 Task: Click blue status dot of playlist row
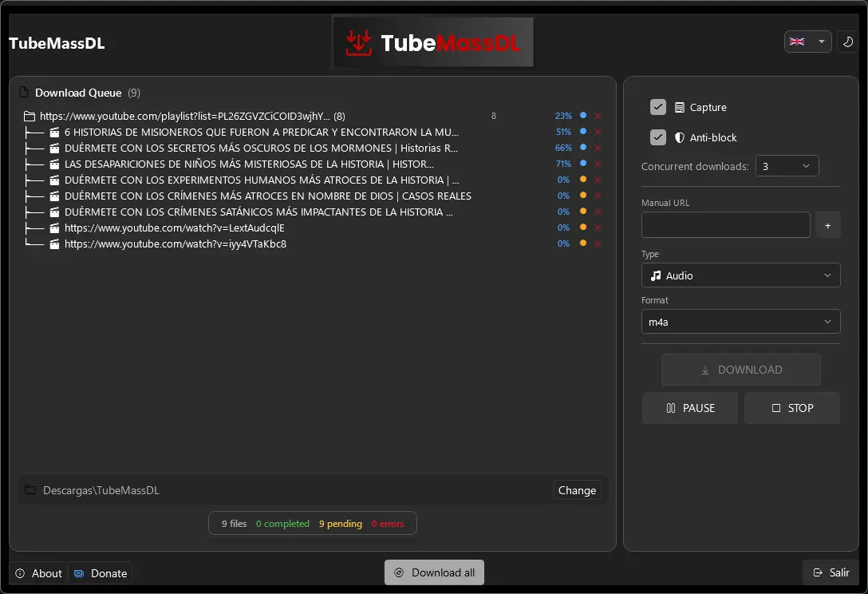[583, 115]
